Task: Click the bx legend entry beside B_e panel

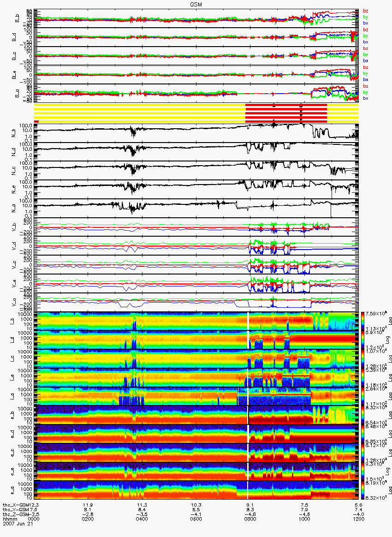Action: pos(366,79)
